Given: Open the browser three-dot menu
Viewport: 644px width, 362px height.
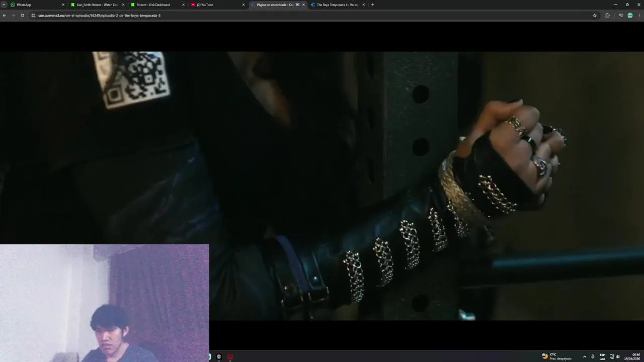Looking at the screenshot, I should click(x=639, y=16).
